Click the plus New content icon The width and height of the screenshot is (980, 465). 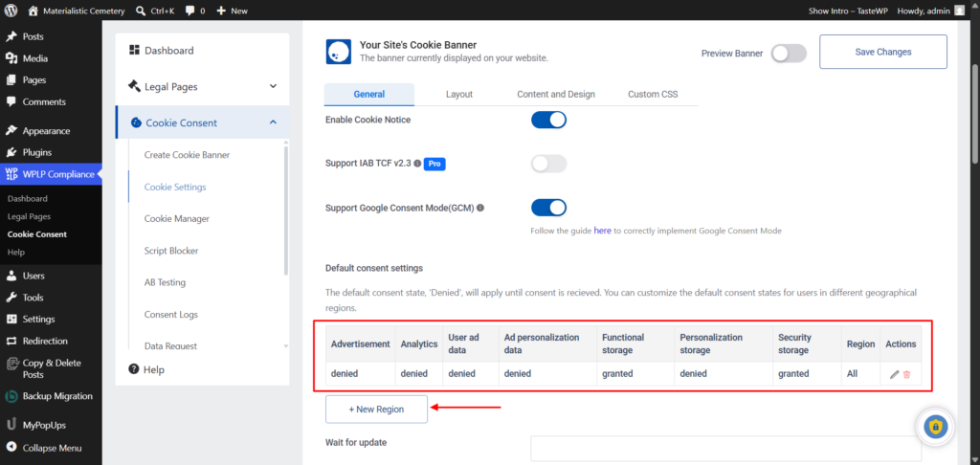(221, 11)
